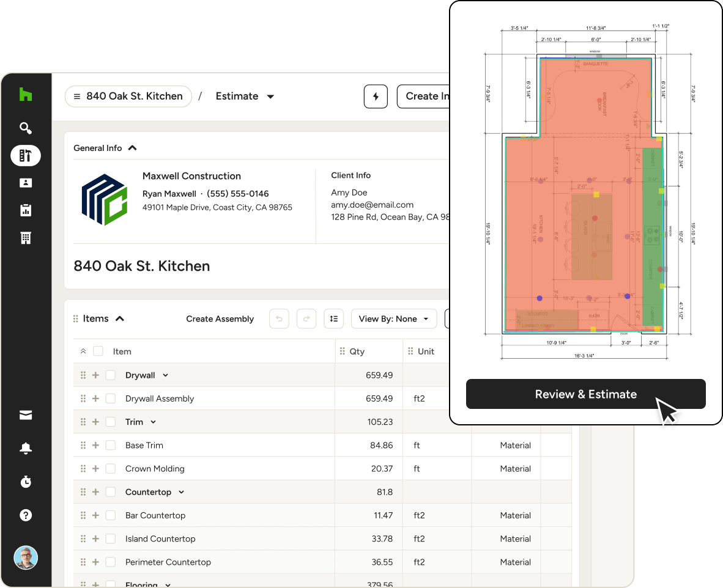Open user profile avatar in sidebar
723x588 pixels.
pyautogui.click(x=26, y=557)
